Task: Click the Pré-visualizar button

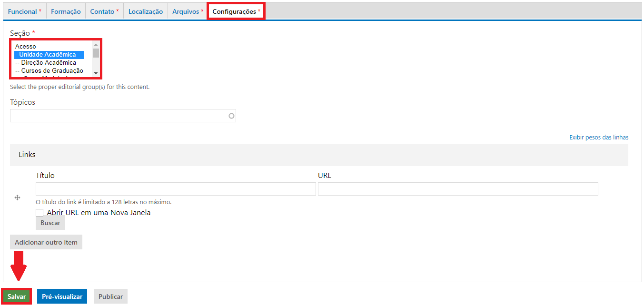Action: pos(62,296)
